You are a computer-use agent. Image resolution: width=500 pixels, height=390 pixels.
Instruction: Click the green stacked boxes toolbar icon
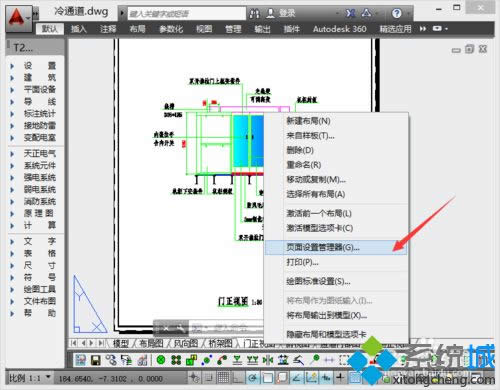tap(191, 360)
